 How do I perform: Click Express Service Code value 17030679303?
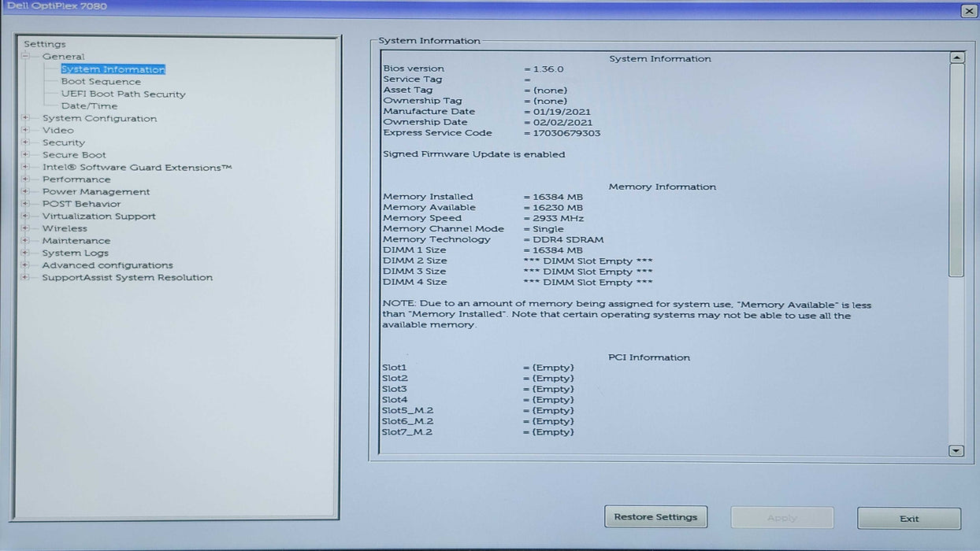point(566,134)
